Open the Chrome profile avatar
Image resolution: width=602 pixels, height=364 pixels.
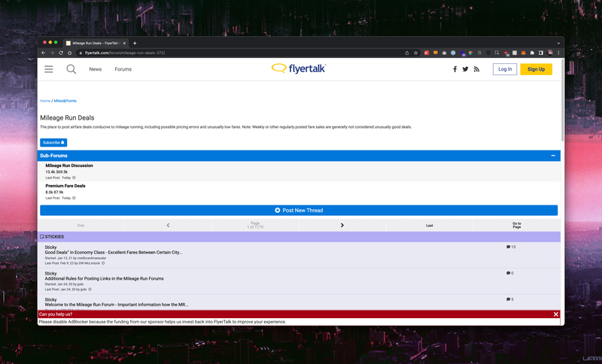pos(550,53)
